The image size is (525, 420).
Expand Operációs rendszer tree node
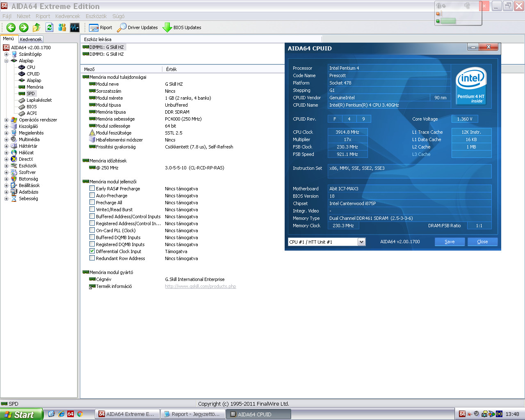coord(6,120)
